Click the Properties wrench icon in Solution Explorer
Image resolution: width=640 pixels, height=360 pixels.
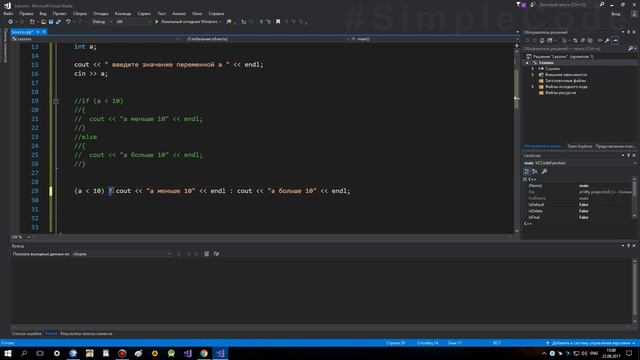[607, 40]
